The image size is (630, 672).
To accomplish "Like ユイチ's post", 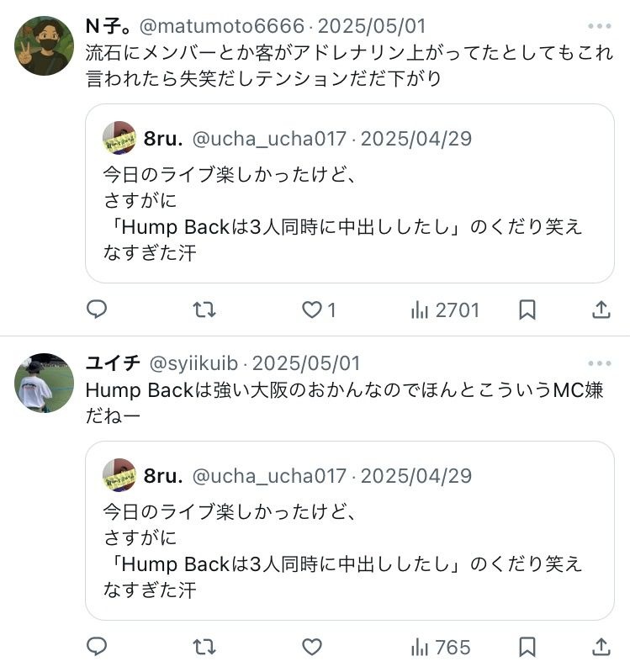I will (x=313, y=647).
